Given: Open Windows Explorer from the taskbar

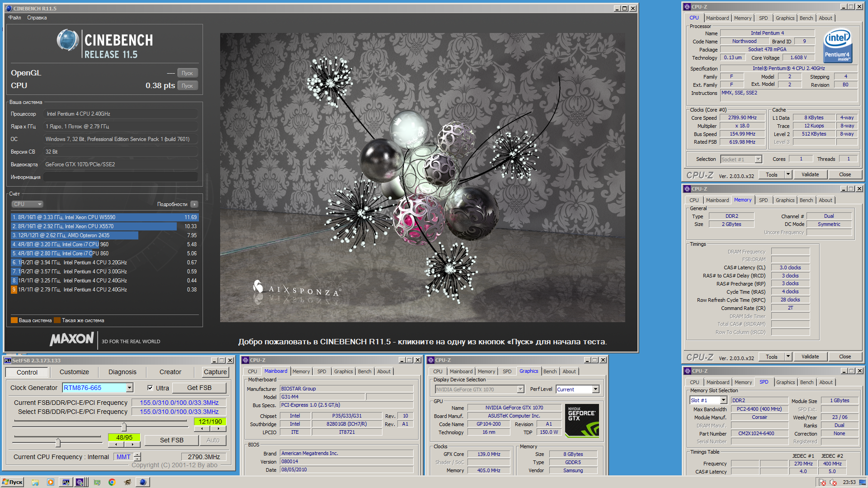Looking at the screenshot, I should pos(35,482).
